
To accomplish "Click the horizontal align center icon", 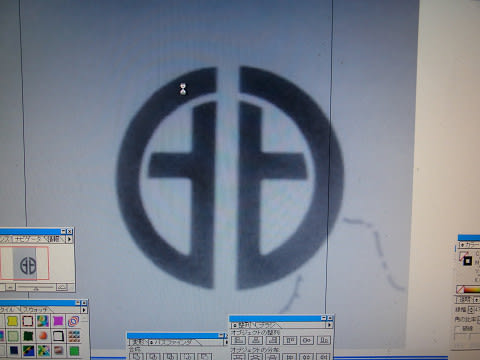I will (x=256, y=340).
